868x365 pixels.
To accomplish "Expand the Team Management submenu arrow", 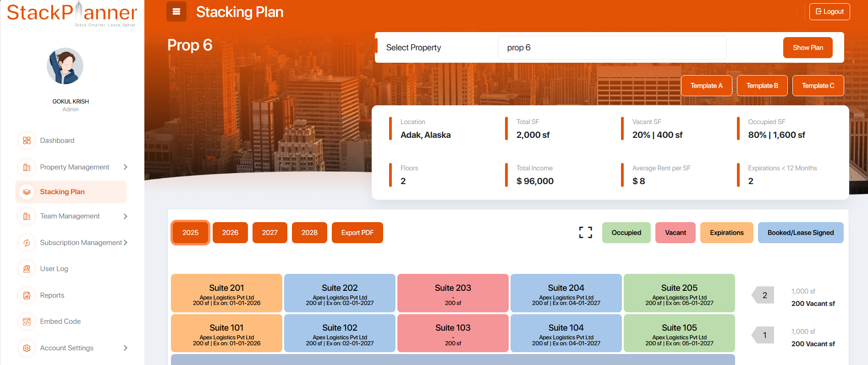I will click(x=125, y=216).
